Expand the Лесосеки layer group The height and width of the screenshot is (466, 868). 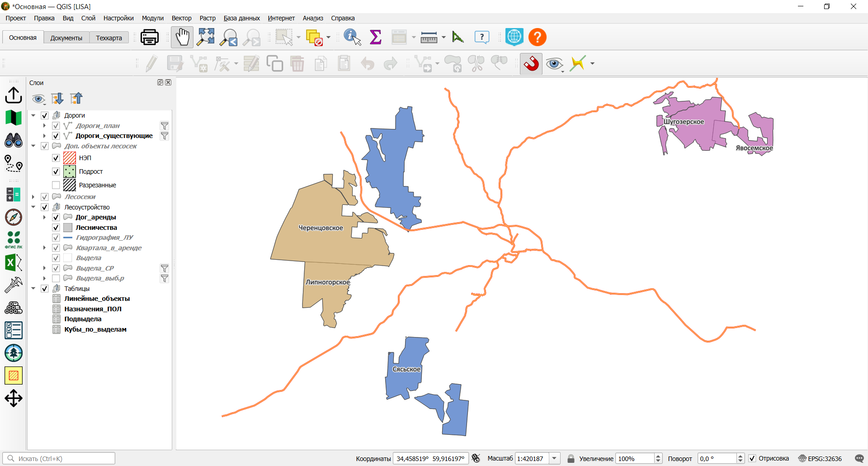click(x=33, y=197)
